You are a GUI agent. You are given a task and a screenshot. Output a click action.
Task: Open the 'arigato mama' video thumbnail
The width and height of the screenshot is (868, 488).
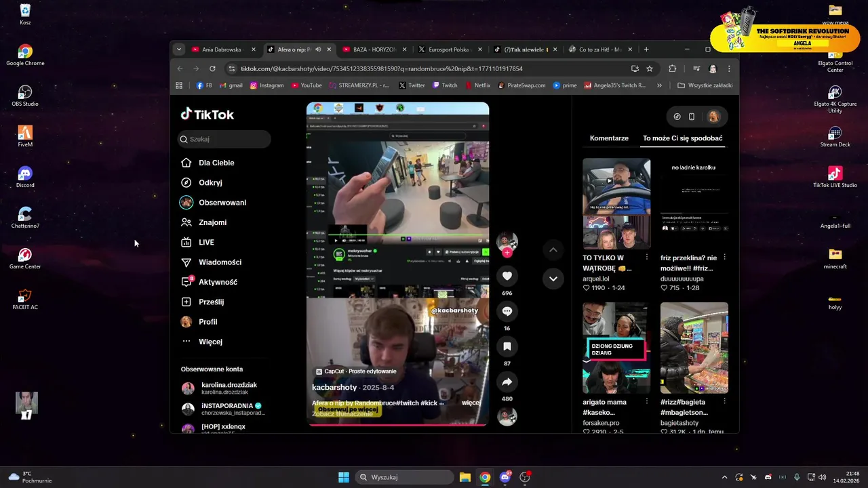pos(616,348)
